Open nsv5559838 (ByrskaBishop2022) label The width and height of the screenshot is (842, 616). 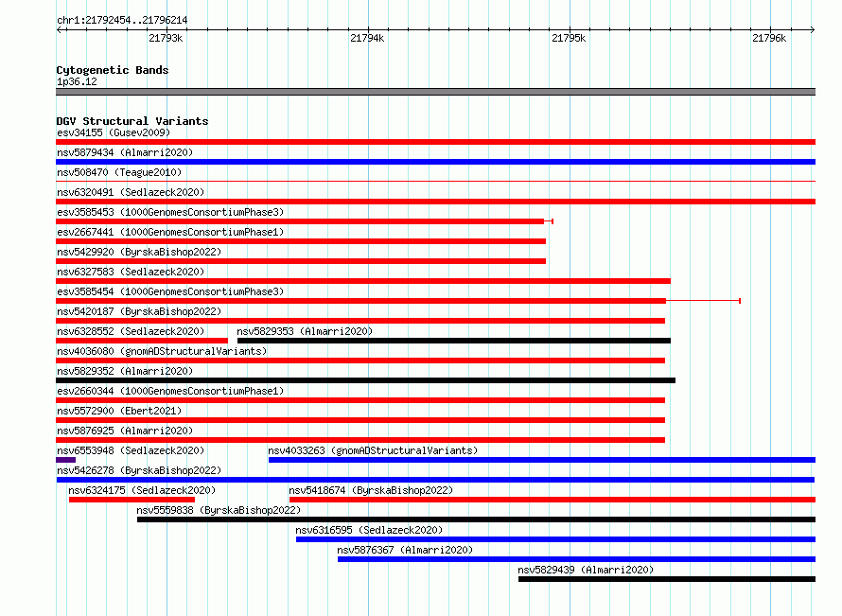coord(219,510)
